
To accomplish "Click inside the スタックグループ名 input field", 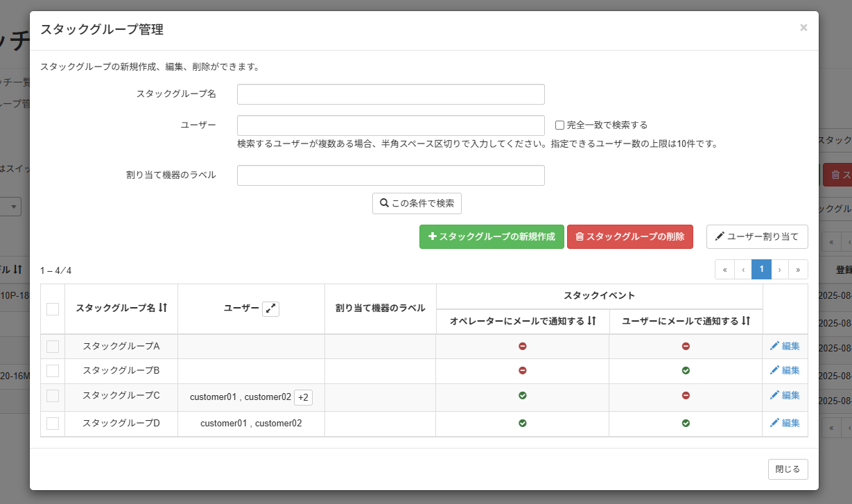I will [390, 94].
